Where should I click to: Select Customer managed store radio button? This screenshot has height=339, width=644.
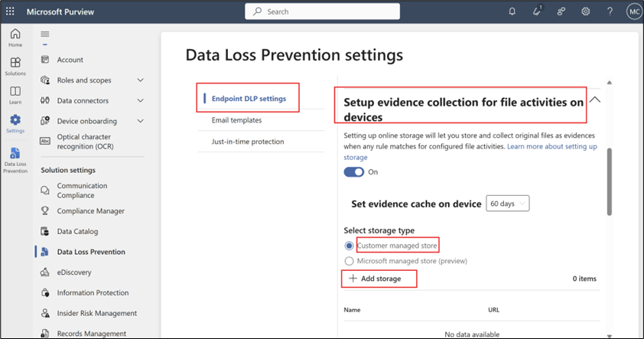click(349, 246)
